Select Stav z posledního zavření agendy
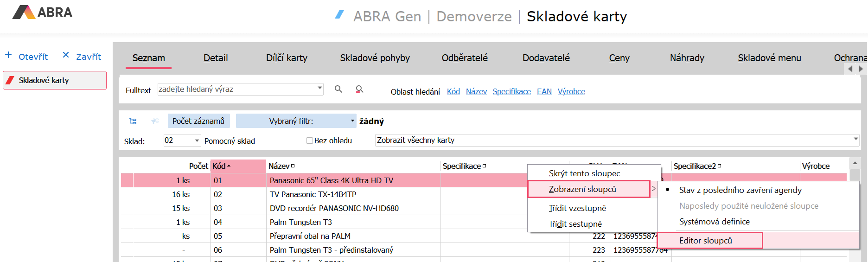 pyautogui.click(x=740, y=190)
